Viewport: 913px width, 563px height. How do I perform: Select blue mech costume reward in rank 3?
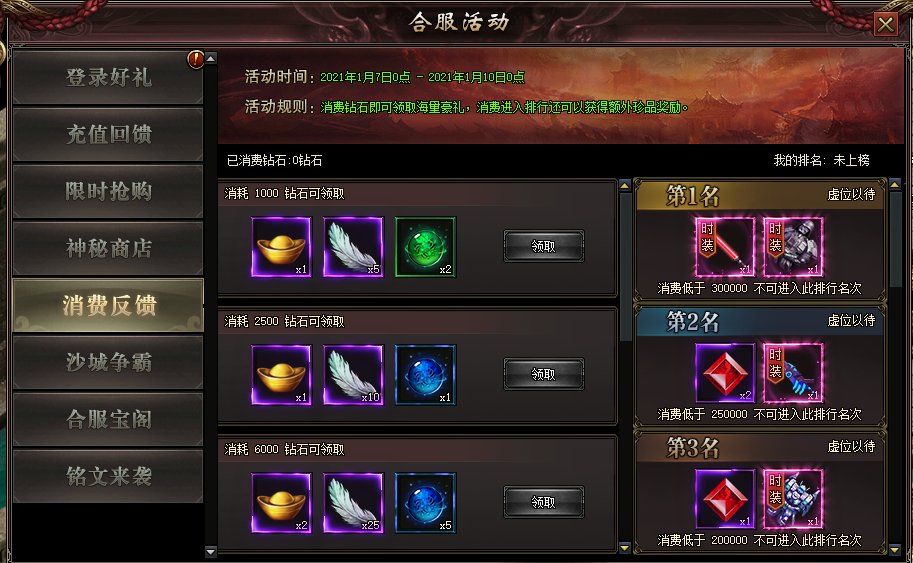click(793, 498)
